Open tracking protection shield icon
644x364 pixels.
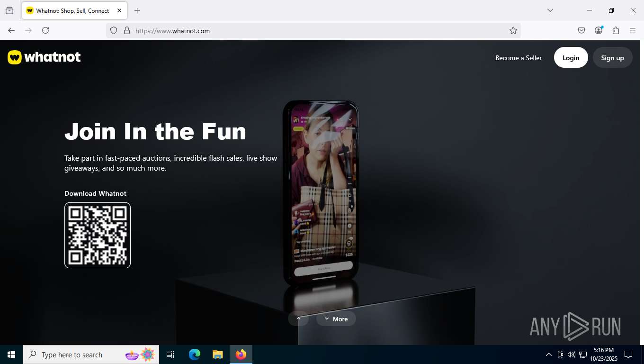(114, 30)
